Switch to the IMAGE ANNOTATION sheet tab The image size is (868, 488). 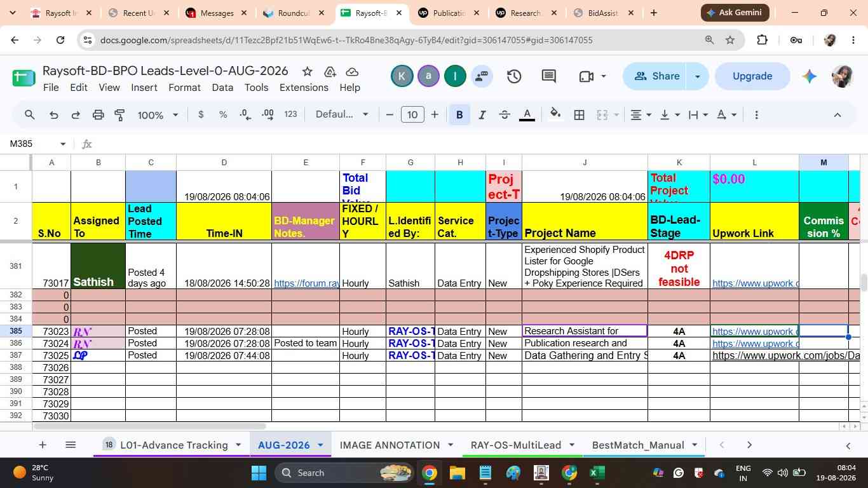tap(390, 445)
